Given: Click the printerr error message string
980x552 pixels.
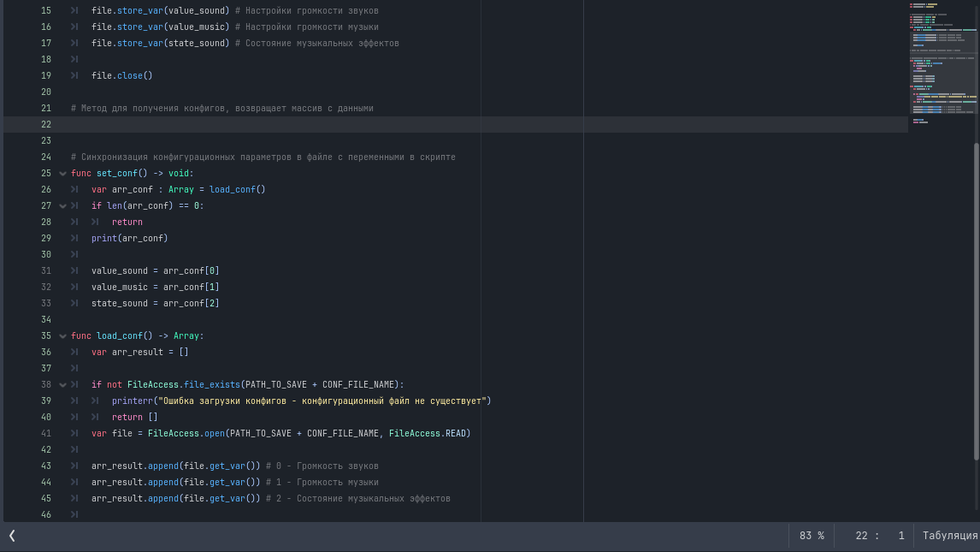Looking at the screenshot, I should point(322,401).
